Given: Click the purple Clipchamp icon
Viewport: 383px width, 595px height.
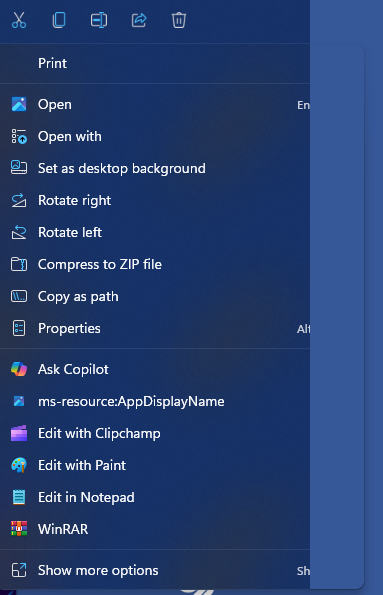Looking at the screenshot, I should coord(19,433).
